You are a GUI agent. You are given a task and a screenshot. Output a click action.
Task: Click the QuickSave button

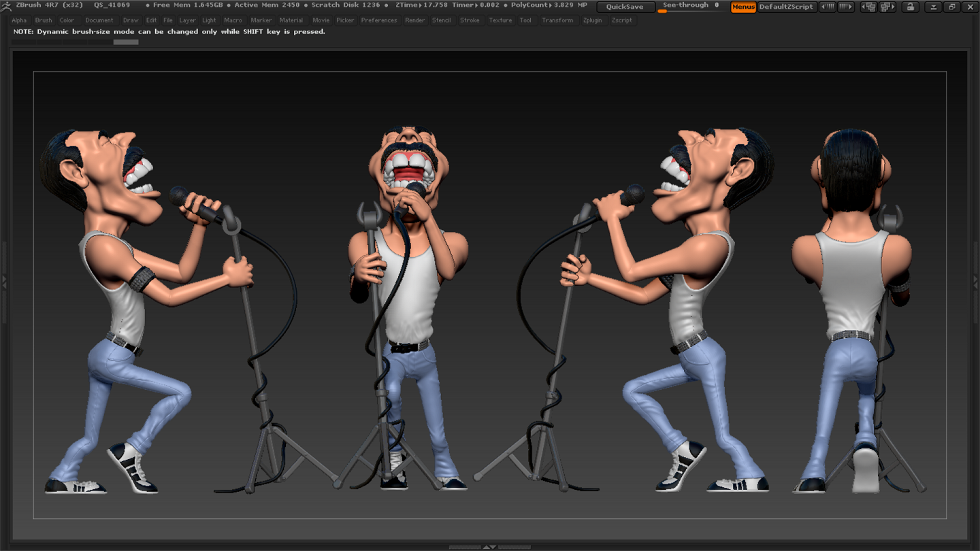(625, 7)
